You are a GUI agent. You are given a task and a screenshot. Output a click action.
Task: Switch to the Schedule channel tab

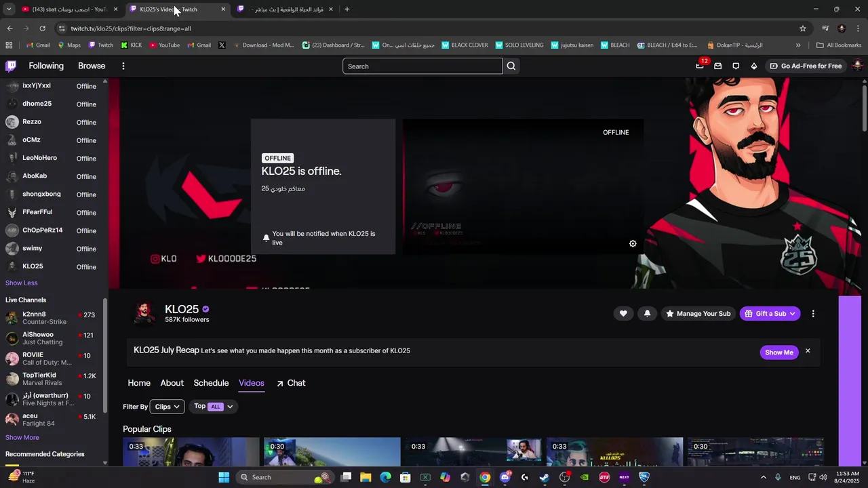click(211, 383)
